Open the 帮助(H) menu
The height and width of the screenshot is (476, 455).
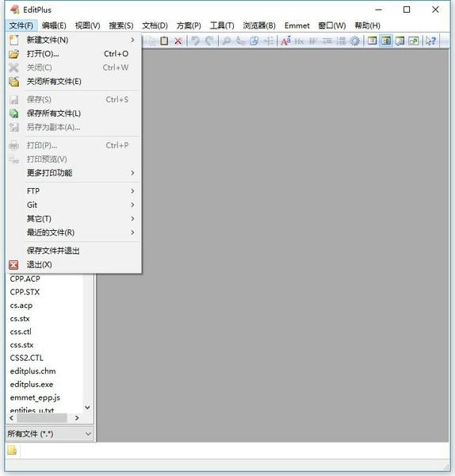click(367, 25)
